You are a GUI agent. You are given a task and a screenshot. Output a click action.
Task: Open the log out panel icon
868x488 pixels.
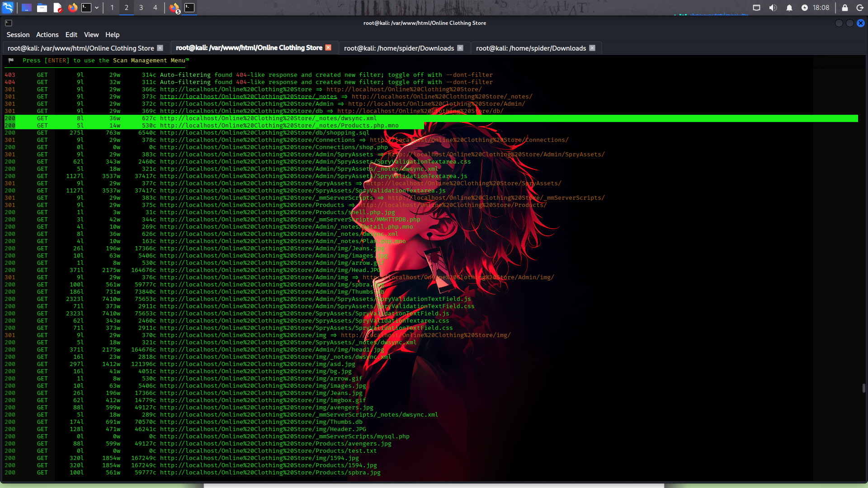(860, 8)
